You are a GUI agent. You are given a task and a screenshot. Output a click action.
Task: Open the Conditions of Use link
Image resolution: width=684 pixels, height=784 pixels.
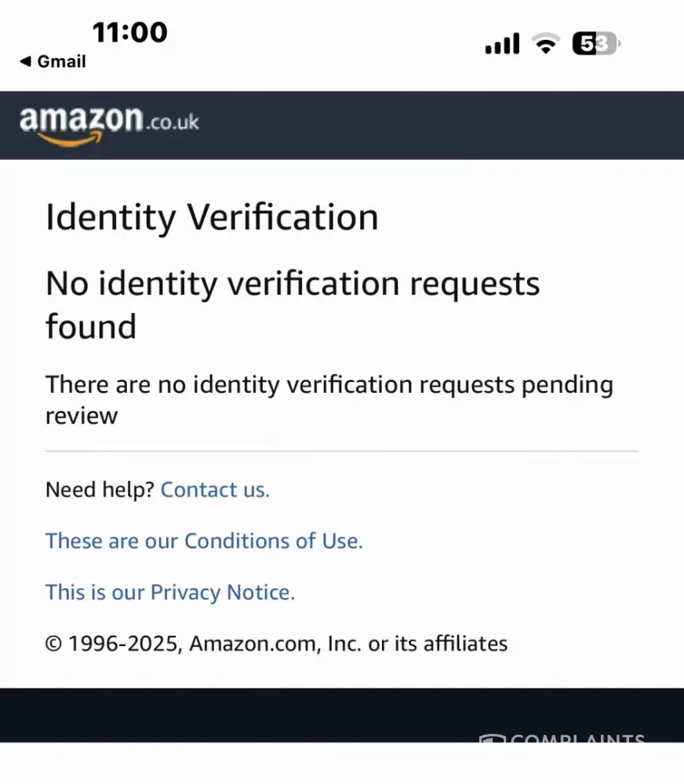204,541
